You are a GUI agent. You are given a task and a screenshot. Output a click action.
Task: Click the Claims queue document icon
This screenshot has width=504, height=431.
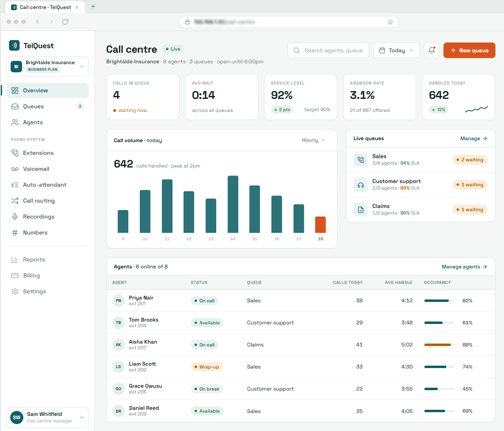tap(361, 210)
